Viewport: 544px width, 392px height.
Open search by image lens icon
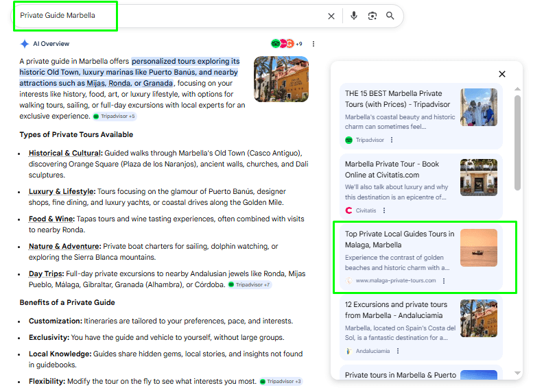point(372,16)
